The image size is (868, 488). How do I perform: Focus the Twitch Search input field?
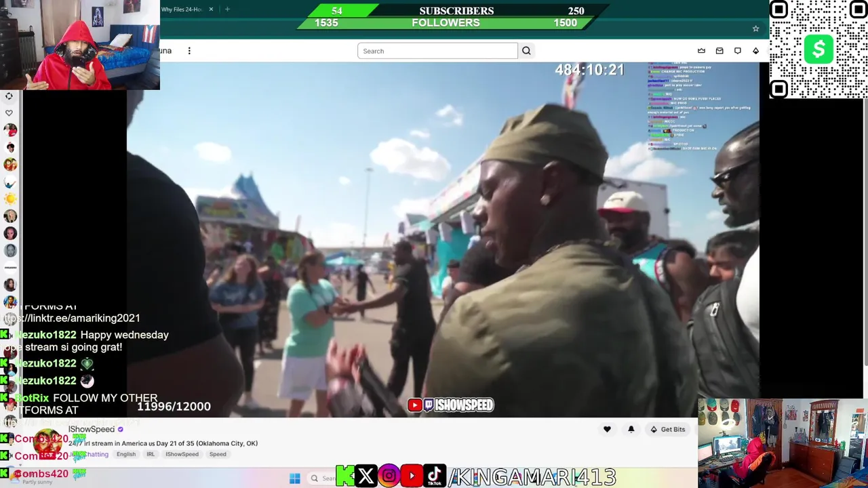[x=437, y=51]
